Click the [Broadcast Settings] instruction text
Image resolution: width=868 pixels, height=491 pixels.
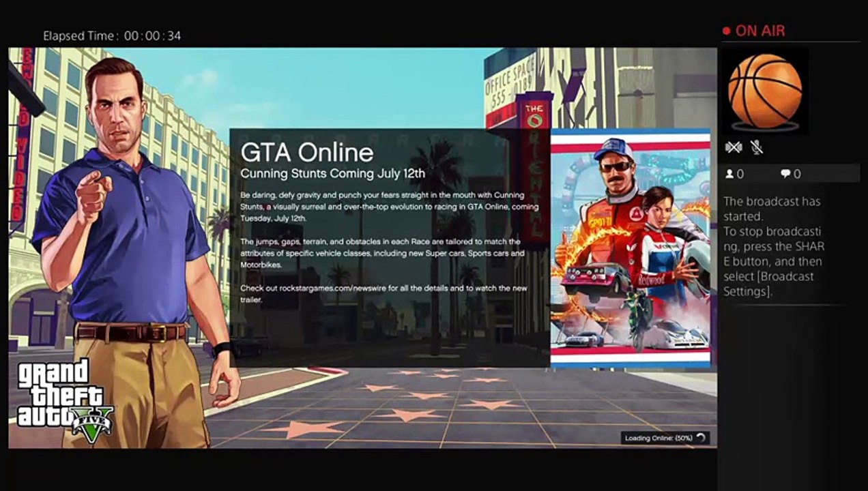768,284
